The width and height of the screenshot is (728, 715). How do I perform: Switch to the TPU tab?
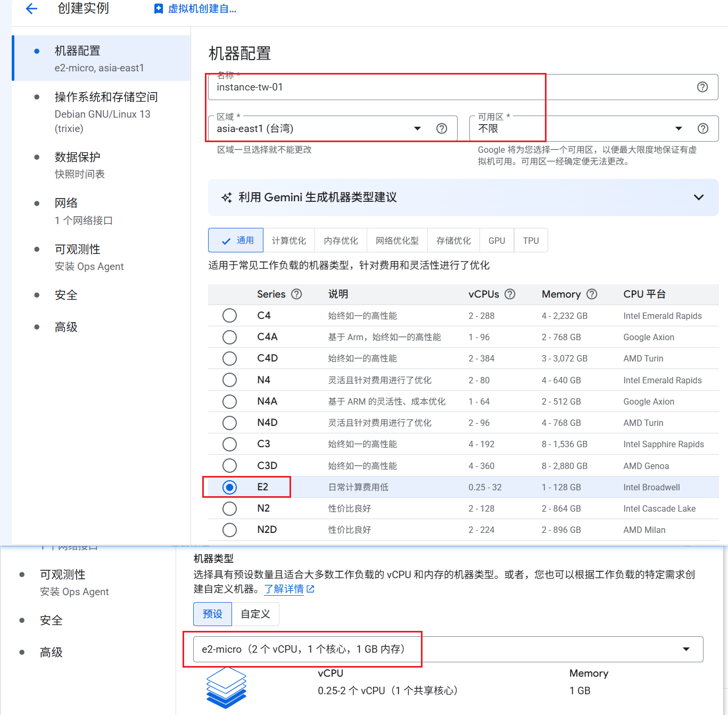click(531, 240)
